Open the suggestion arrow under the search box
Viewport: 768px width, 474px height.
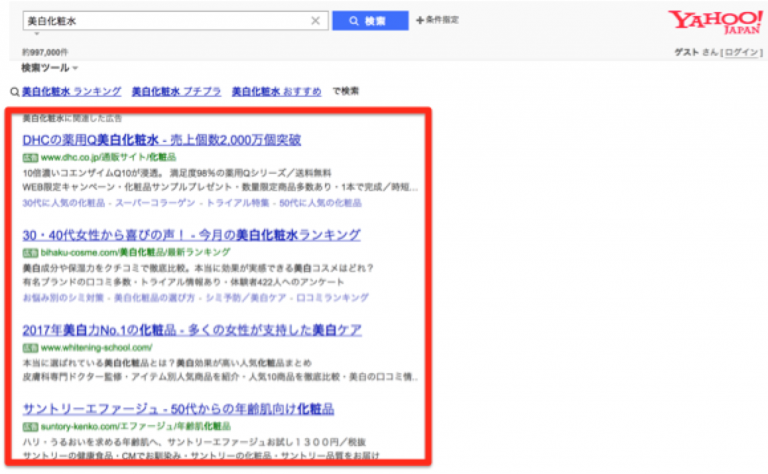[x=37, y=34]
